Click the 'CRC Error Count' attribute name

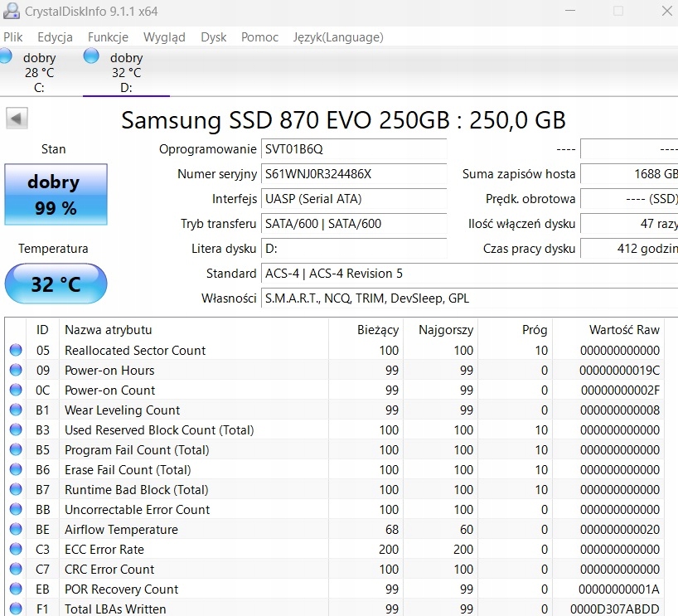(x=109, y=570)
